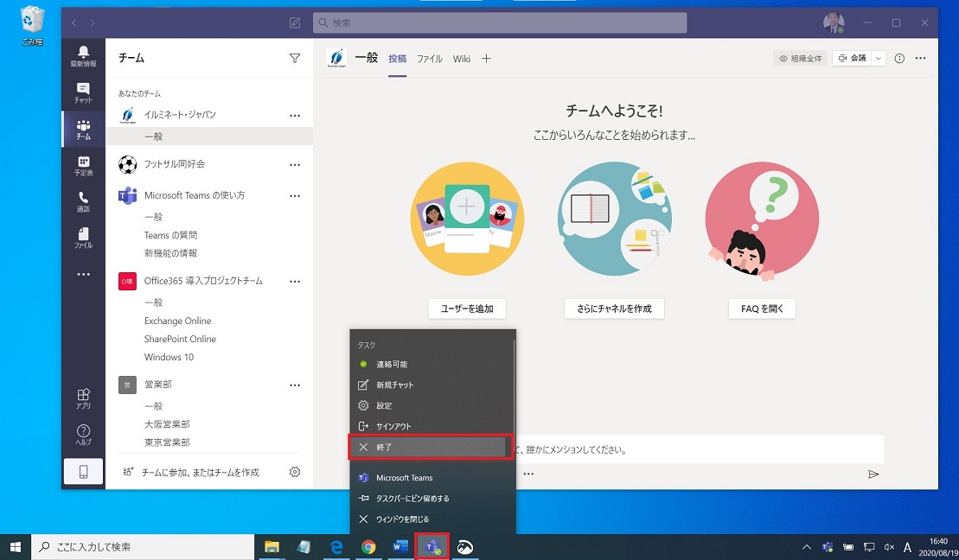The width and height of the screenshot is (959, 560).
Task: Start a 会議 meeting now
Action: point(854,58)
